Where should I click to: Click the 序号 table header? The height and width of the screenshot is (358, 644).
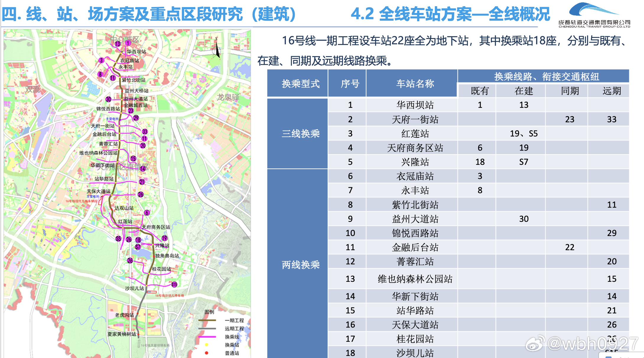347,84
